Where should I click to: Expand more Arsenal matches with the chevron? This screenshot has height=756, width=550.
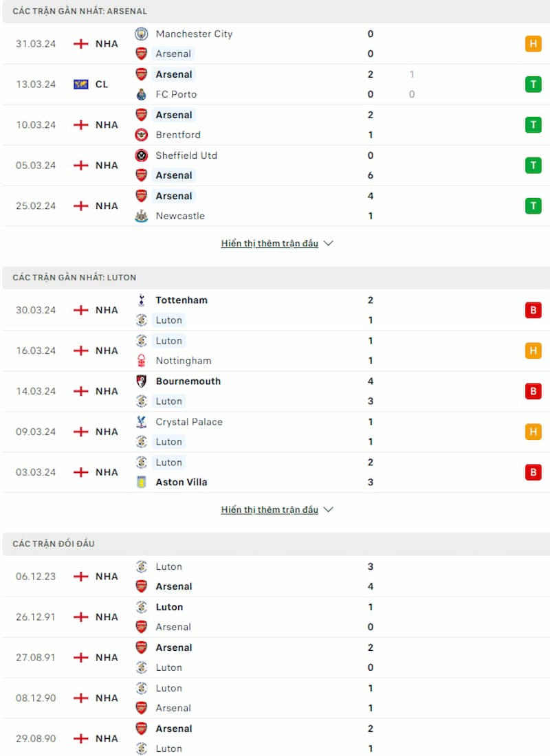coord(329,243)
